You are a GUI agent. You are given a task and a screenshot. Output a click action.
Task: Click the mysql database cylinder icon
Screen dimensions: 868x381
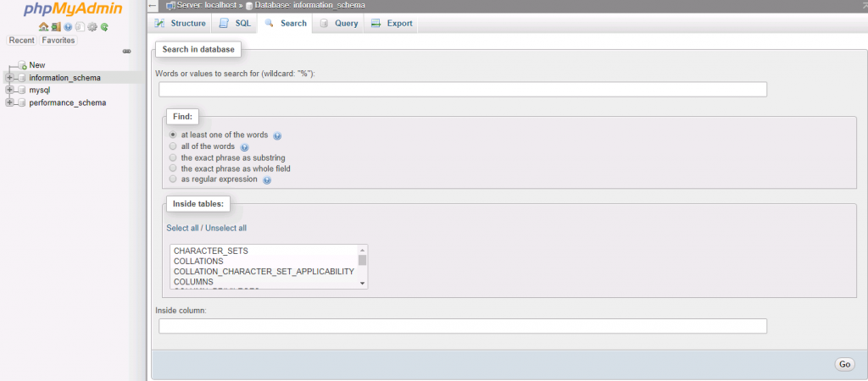click(x=21, y=90)
